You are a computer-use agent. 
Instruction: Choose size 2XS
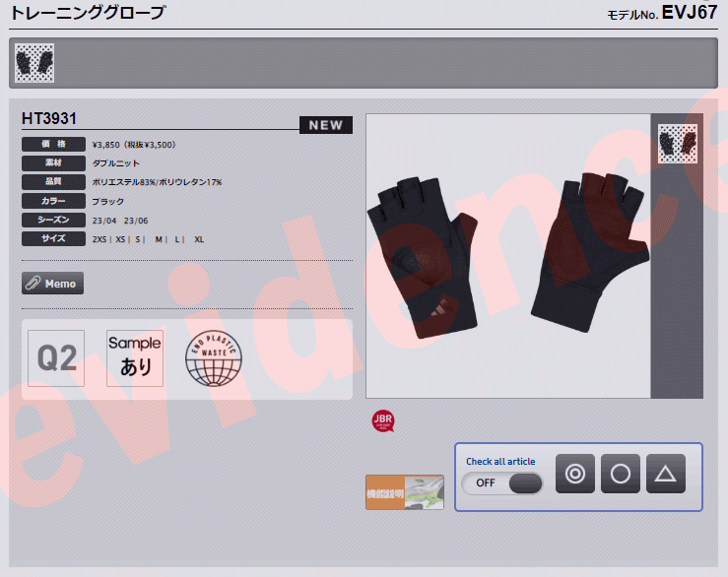pyautogui.click(x=99, y=239)
